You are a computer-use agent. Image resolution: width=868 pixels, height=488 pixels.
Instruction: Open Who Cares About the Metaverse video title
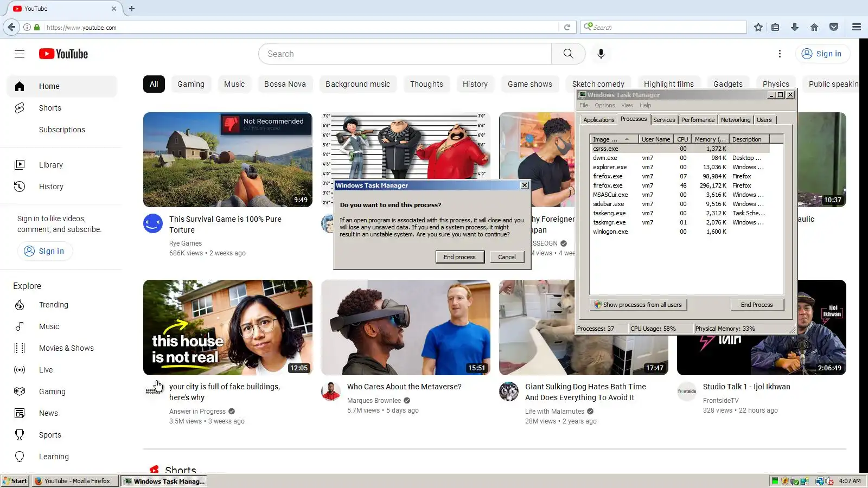(x=404, y=387)
